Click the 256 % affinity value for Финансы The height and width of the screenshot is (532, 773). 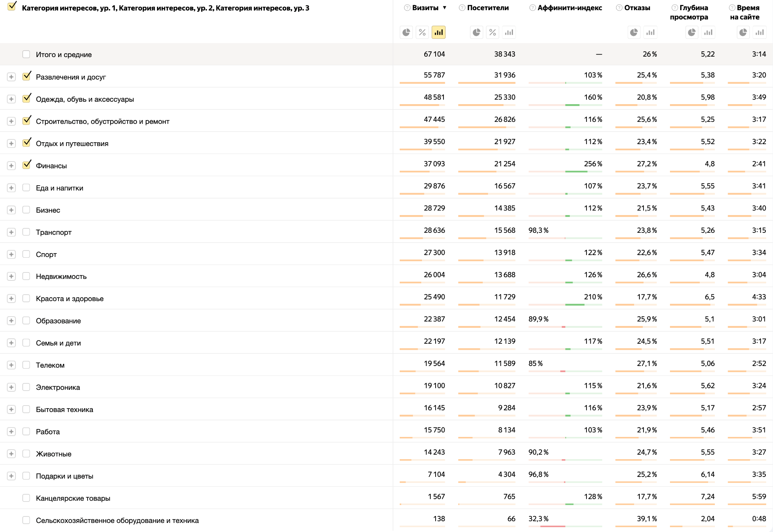click(593, 164)
